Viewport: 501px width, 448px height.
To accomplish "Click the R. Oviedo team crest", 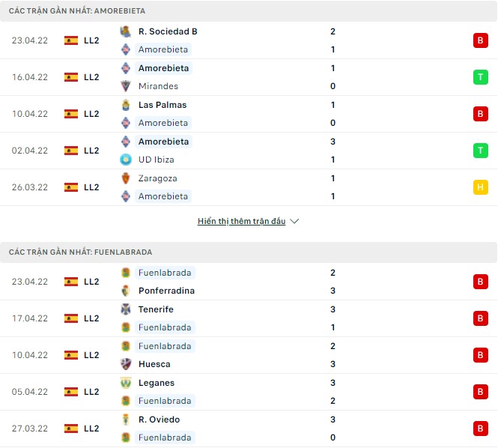I will click(126, 420).
